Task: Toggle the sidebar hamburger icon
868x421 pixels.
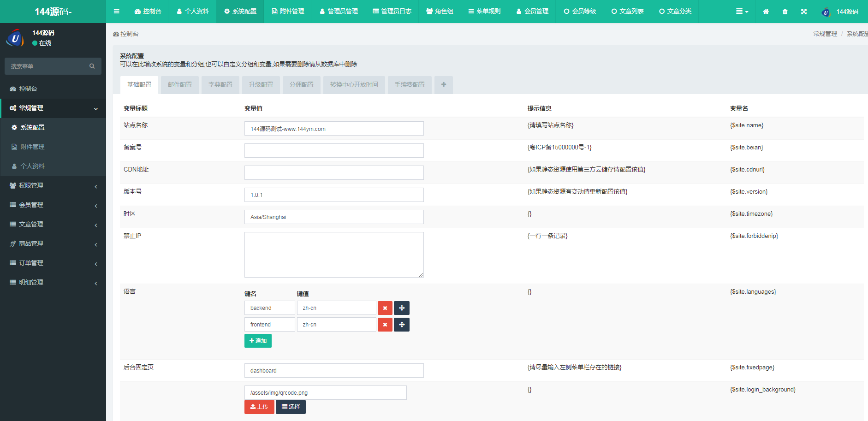Action: [x=117, y=12]
